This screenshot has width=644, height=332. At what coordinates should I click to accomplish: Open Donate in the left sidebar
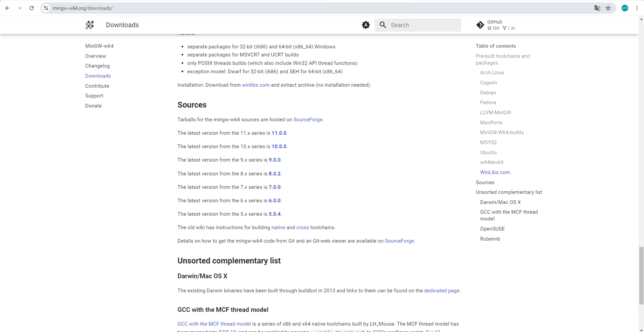pos(93,106)
